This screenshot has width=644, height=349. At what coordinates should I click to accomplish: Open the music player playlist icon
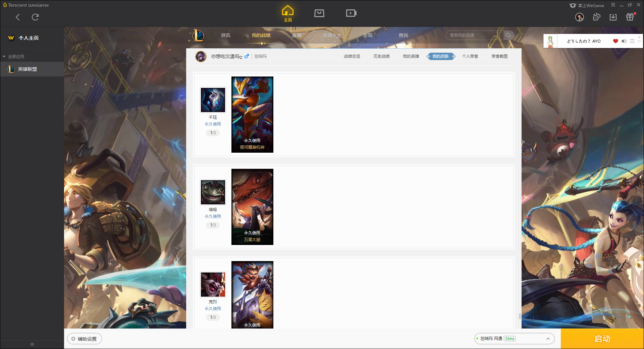[x=632, y=41]
